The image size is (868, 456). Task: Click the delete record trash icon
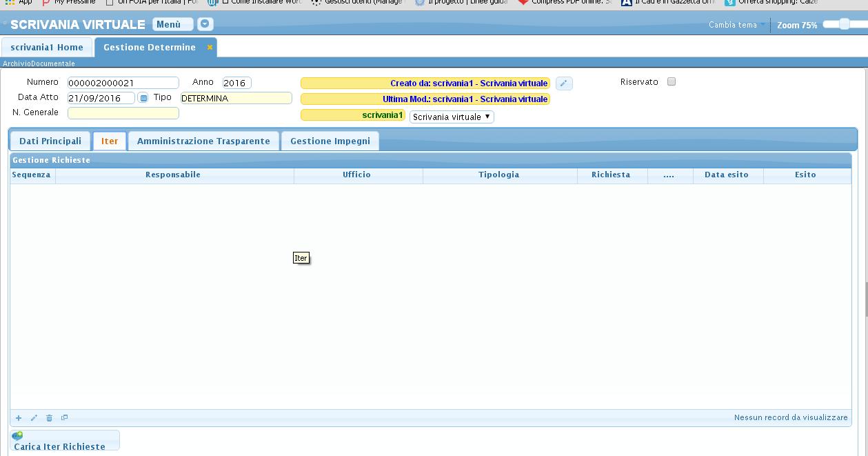click(x=49, y=418)
